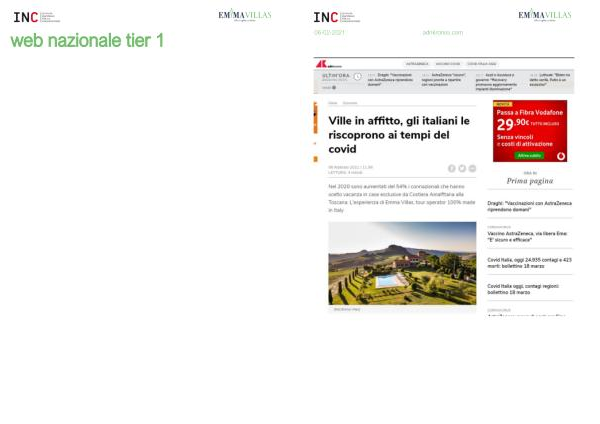
Task: Share the article by email icon
Action: point(473,168)
